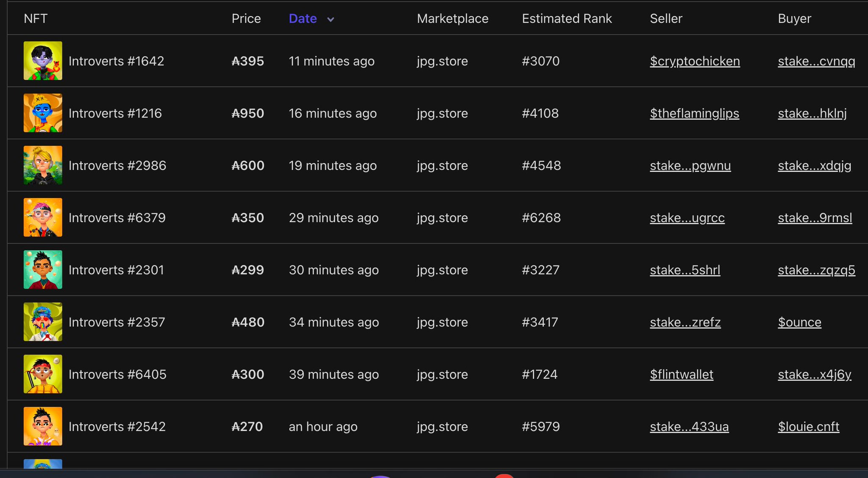Image resolution: width=868 pixels, height=478 pixels.
Task: Toggle Date sort order chevron
Action: point(331,19)
